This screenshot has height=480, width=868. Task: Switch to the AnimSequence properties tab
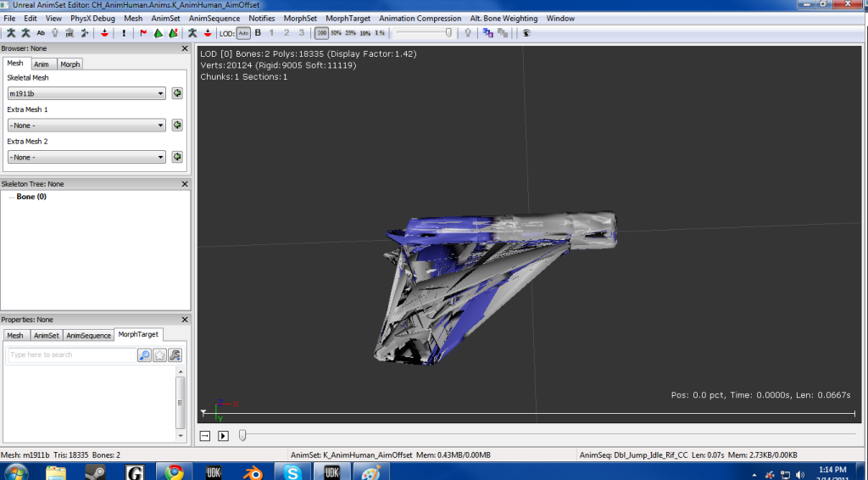[88, 336]
